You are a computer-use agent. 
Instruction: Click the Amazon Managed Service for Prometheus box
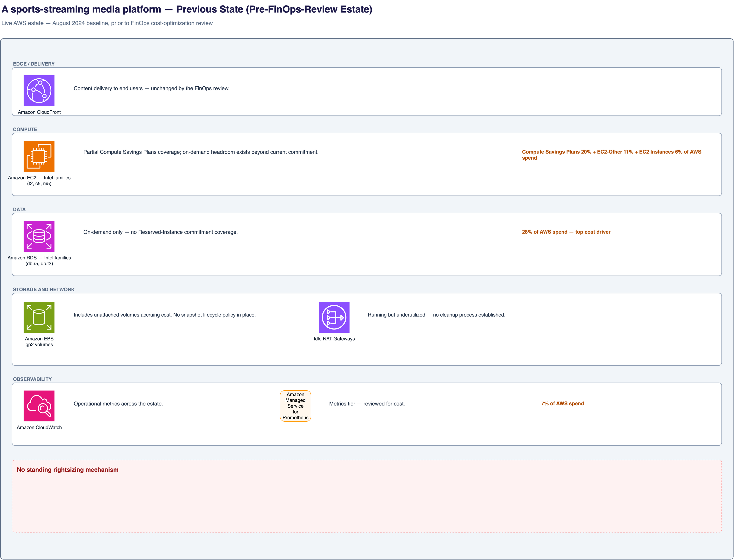(x=295, y=406)
